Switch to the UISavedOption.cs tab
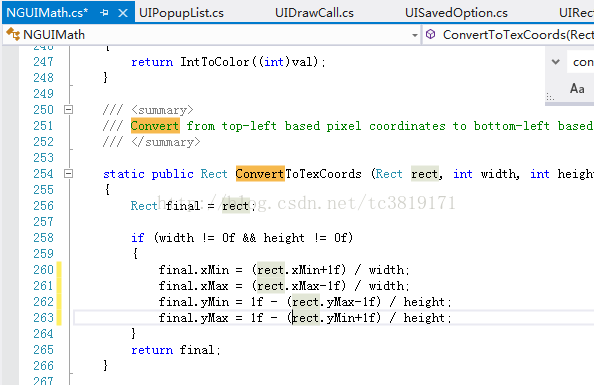The image size is (594, 385). coord(456,13)
